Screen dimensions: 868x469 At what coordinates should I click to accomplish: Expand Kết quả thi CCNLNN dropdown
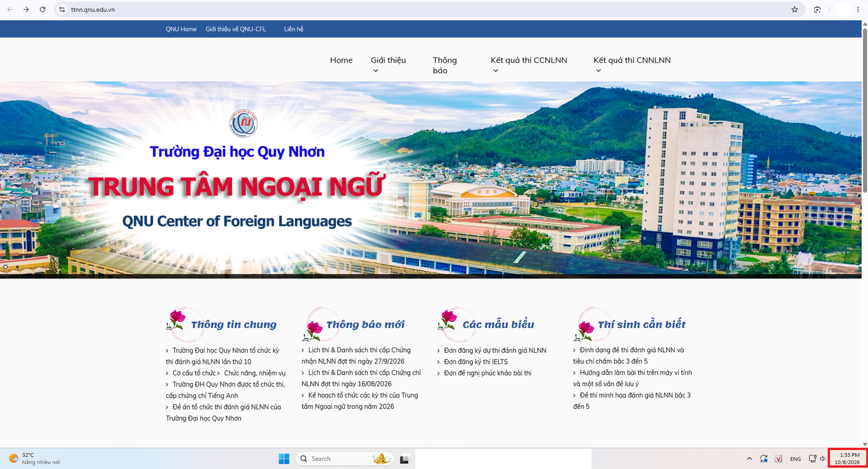click(529, 65)
